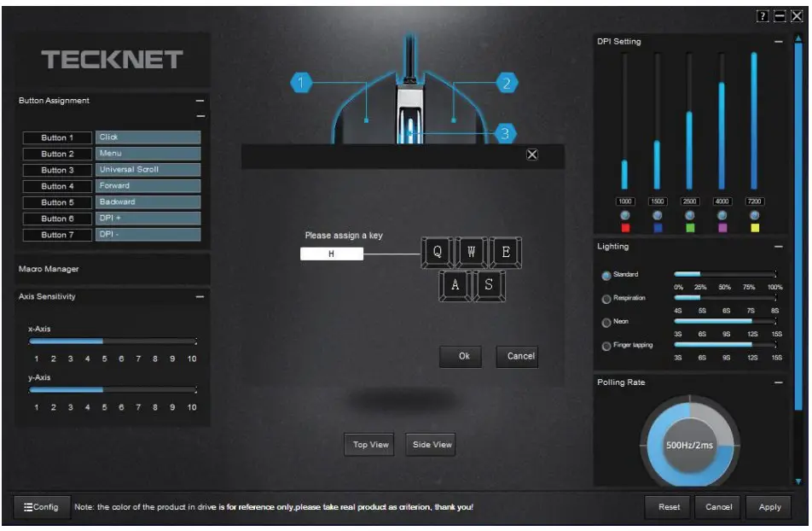Click the Respiration speed slider

pyautogui.click(x=725, y=298)
